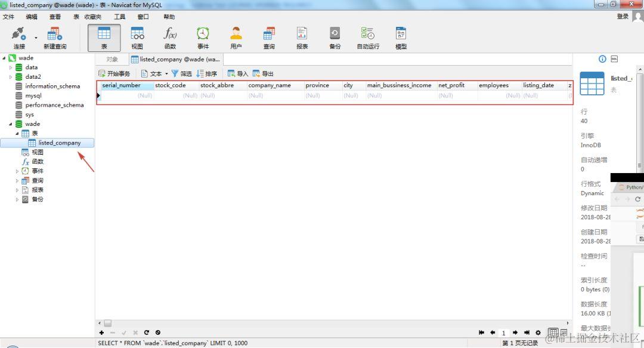Click the 自动运行 (Automation) toolbar icon
The image size is (644, 348).
click(368, 38)
